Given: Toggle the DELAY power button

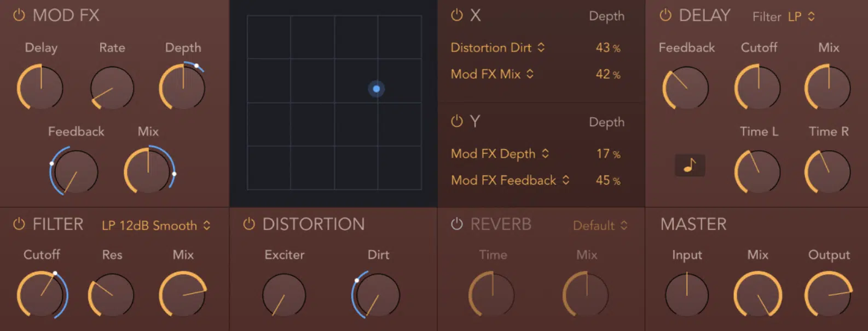Looking at the screenshot, I should click(666, 15).
